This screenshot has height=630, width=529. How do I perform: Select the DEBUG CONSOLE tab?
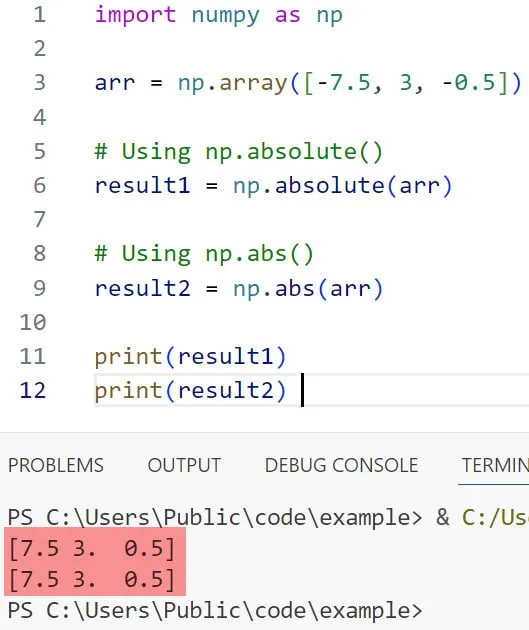click(341, 465)
